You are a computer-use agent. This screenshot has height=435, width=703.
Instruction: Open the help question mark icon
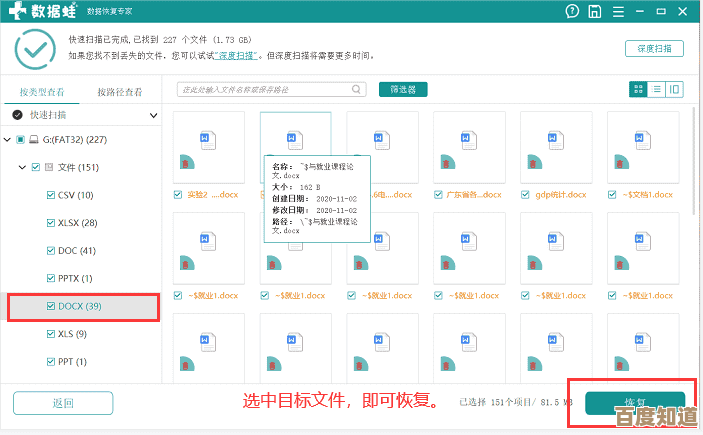(573, 12)
